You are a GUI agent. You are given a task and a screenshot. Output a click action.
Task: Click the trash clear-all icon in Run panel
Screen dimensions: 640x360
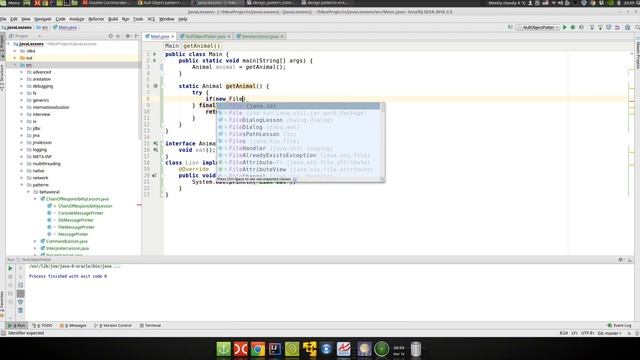(x=20, y=311)
